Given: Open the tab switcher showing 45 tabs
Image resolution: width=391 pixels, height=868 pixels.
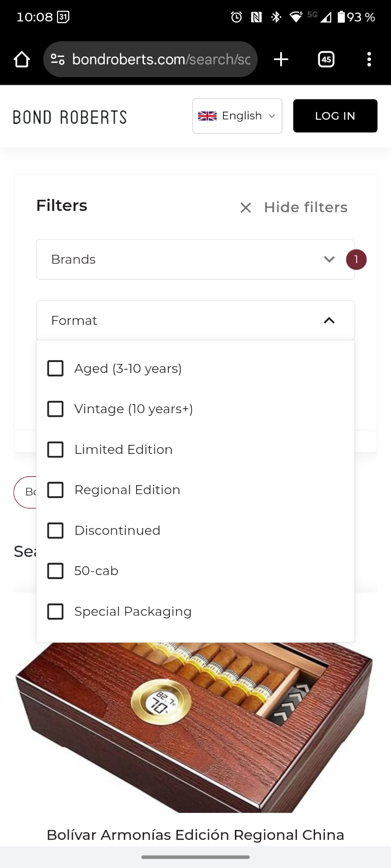Looking at the screenshot, I should pos(326,59).
